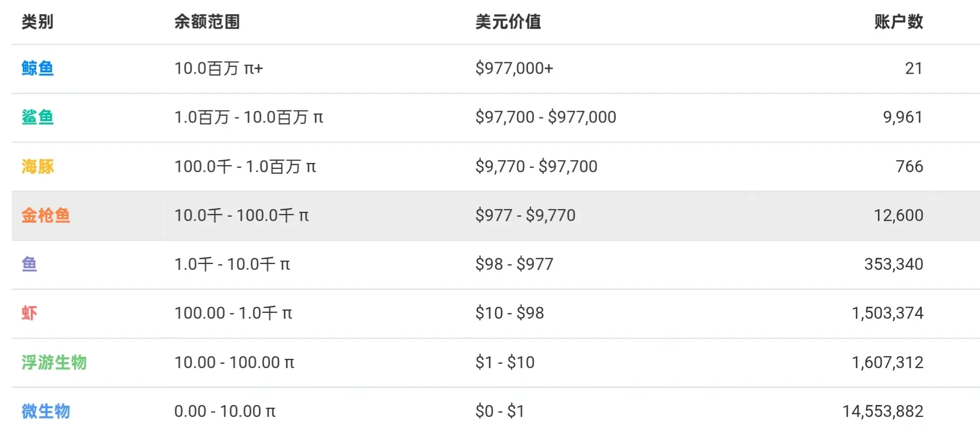Open the 鱼 category link
This screenshot has height=430, width=980.
[29, 264]
